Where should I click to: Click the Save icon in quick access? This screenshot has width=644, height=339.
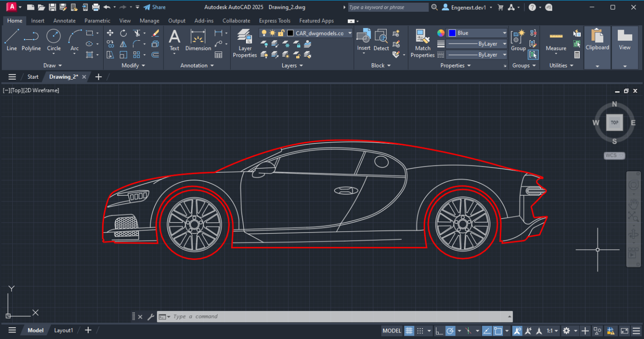[52, 7]
